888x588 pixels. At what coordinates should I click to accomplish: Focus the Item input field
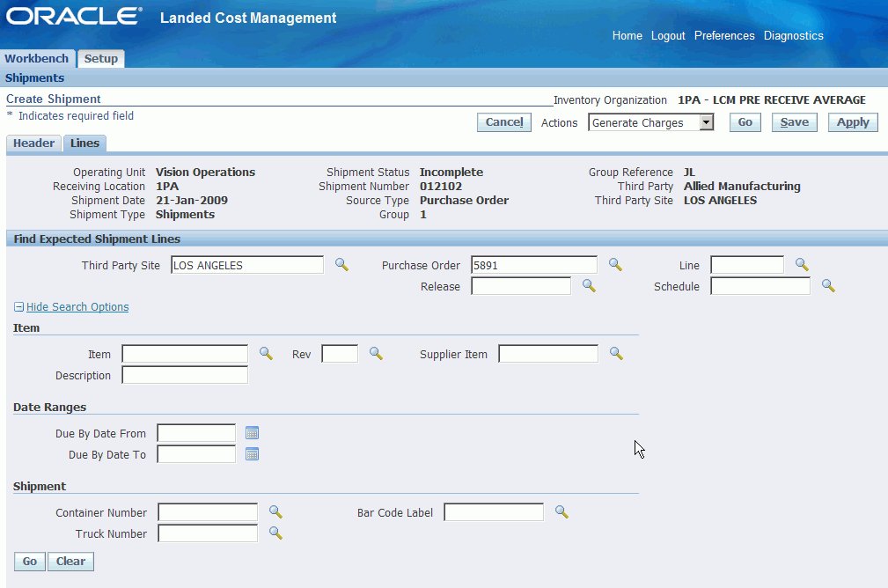point(185,354)
